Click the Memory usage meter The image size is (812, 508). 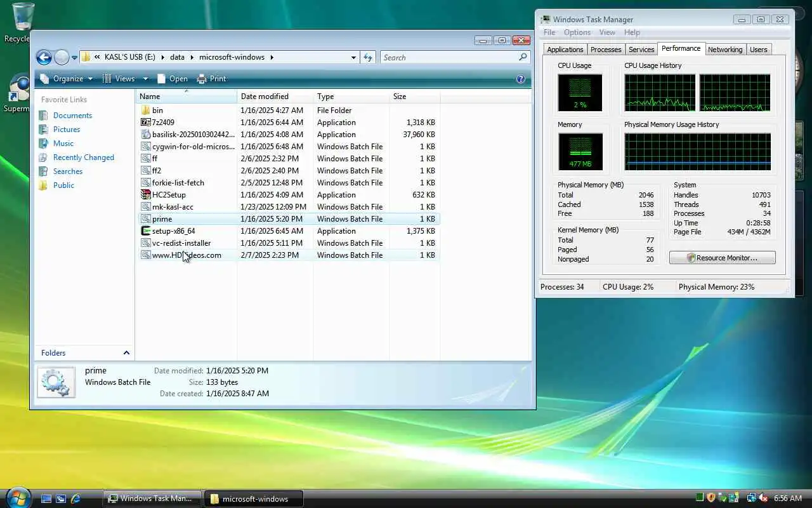(x=580, y=152)
